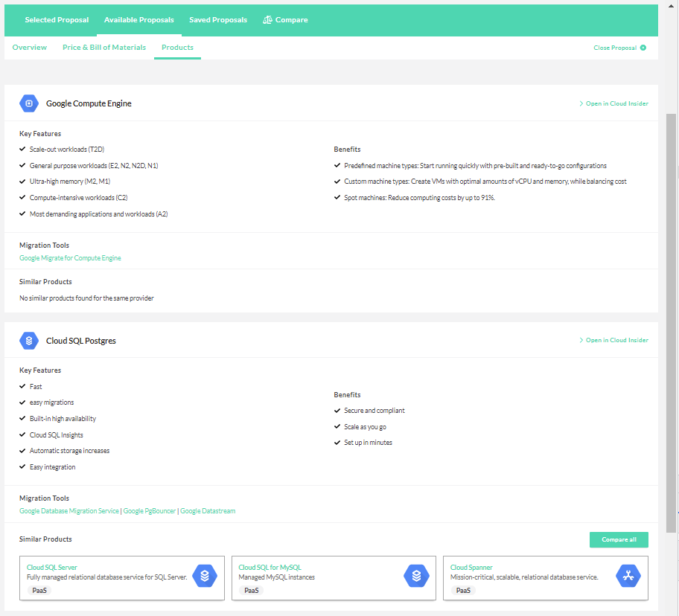679x616 pixels.
Task: Switch to the Available Proposals tab
Action: (x=139, y=20)
